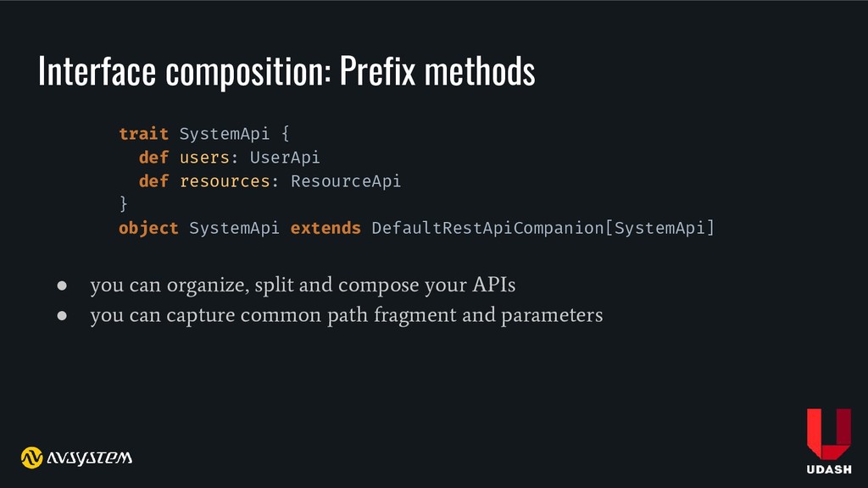Click the bullet text about composing APIs

303,286
